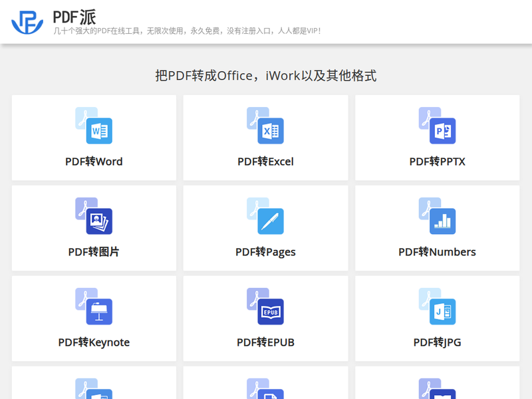Click the PDF转Numbers chart icon
The image size is (532, 399).
coord(437,215)
